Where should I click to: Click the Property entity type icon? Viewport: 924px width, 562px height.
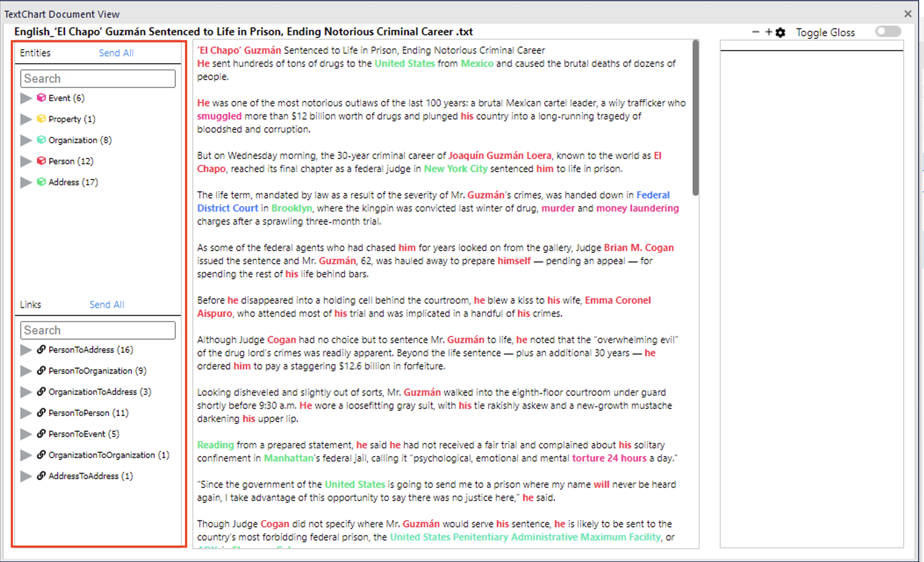click(40, 119)
